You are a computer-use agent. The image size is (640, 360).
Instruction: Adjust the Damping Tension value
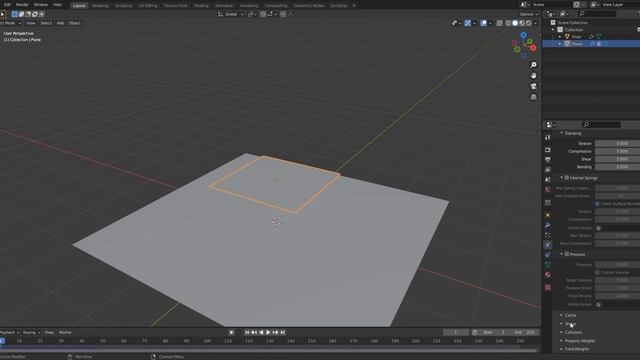point(618,144)
